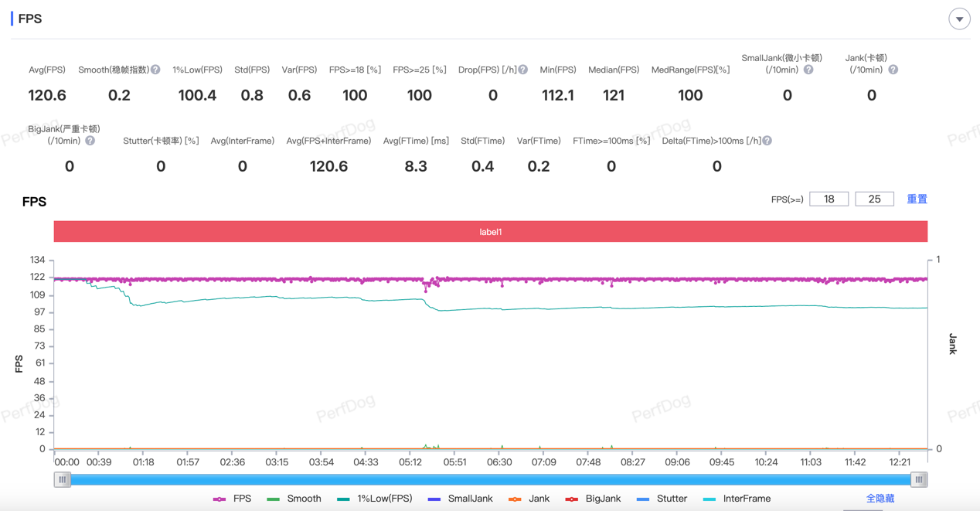Viewport: 980px width, 511px height.
Task: Click the FPS threshold field showing 25
Action: (874, 199)
